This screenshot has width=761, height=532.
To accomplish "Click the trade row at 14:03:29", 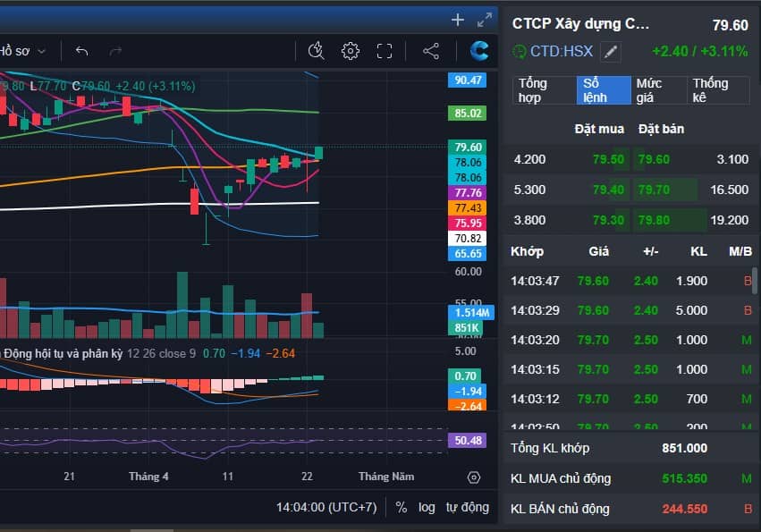I will pyautogui.click(x=630, y=310).
